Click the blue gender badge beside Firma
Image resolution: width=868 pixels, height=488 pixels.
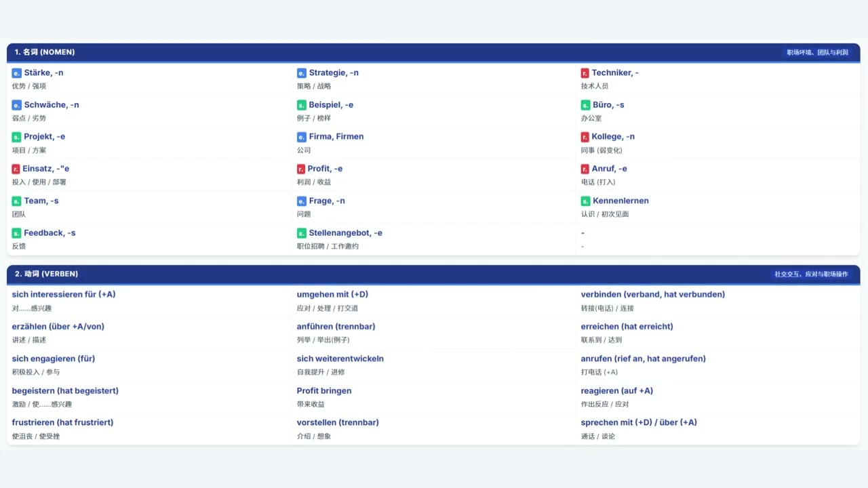[302, 137]
